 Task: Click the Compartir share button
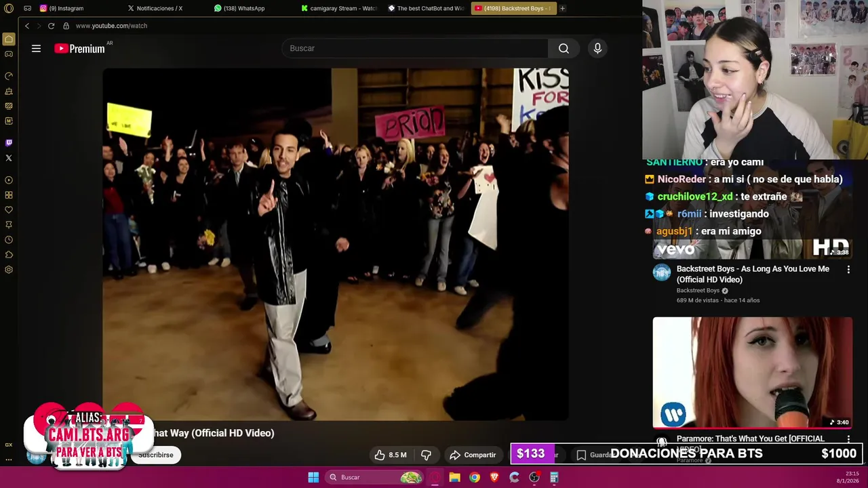[473, 455]
